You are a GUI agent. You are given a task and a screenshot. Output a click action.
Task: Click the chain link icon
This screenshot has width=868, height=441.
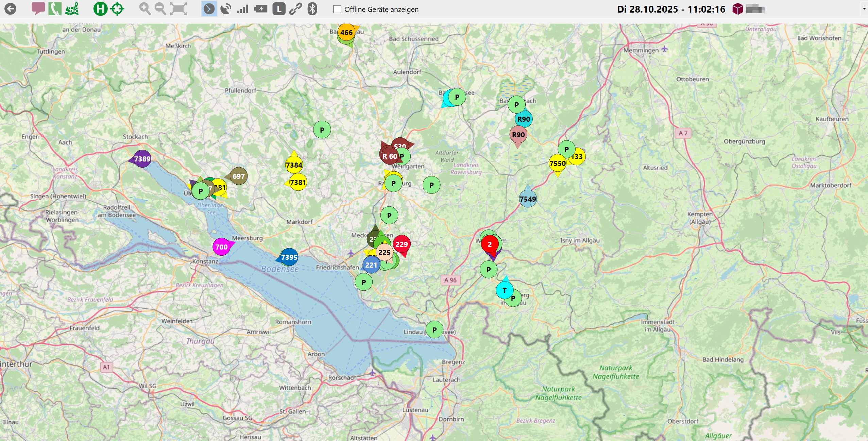[295, 9]
